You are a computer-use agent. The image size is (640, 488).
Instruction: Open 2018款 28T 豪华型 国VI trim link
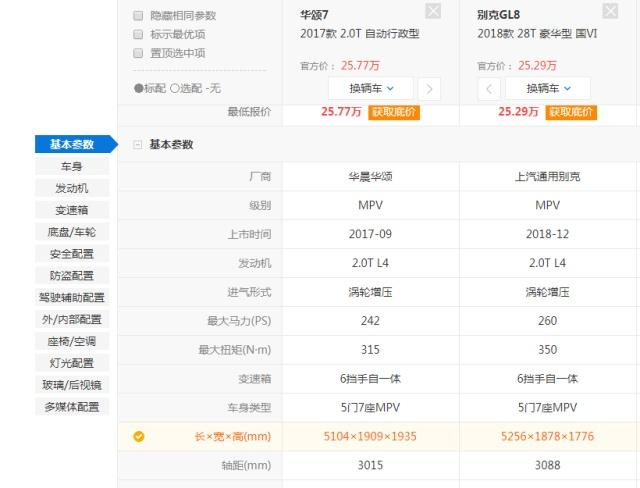pos(537,34)
